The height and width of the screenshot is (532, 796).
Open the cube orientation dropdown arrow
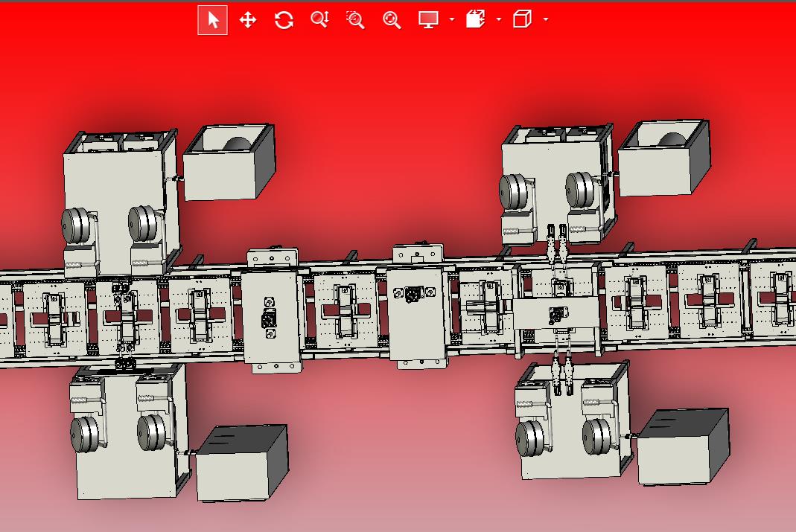[546, 20]
